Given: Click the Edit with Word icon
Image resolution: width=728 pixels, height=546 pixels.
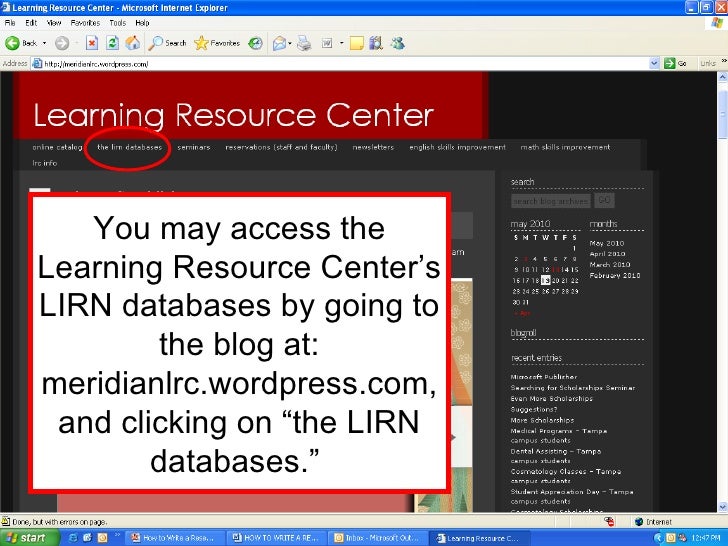Looking at the screenshot, I should click(327, 43).
